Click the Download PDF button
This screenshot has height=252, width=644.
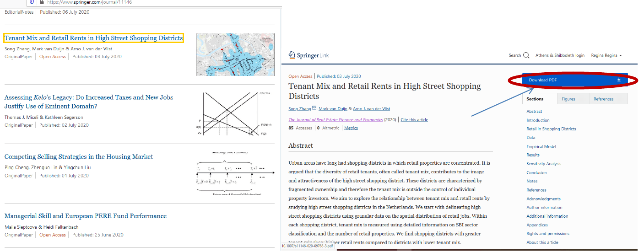click(x=575, y=80)
